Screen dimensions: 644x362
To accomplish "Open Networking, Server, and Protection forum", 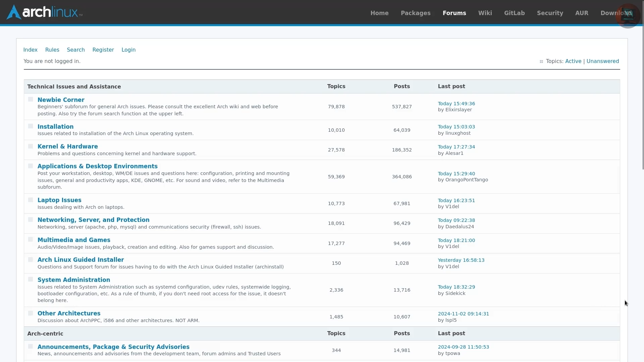I will click(93, 220).
